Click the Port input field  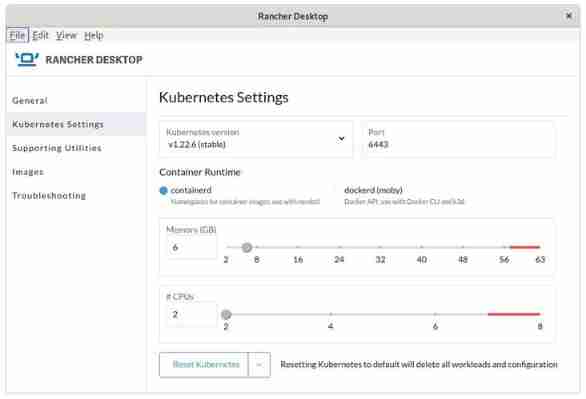pyautogui.click(x=459, y=139)
